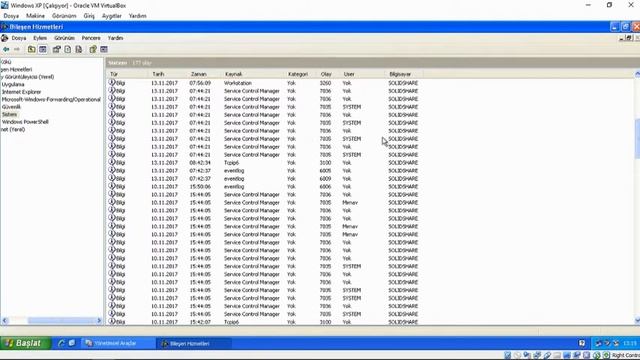Click the event list scrollbar down arrow
This screenshot has height=360, width=640.
637,321
